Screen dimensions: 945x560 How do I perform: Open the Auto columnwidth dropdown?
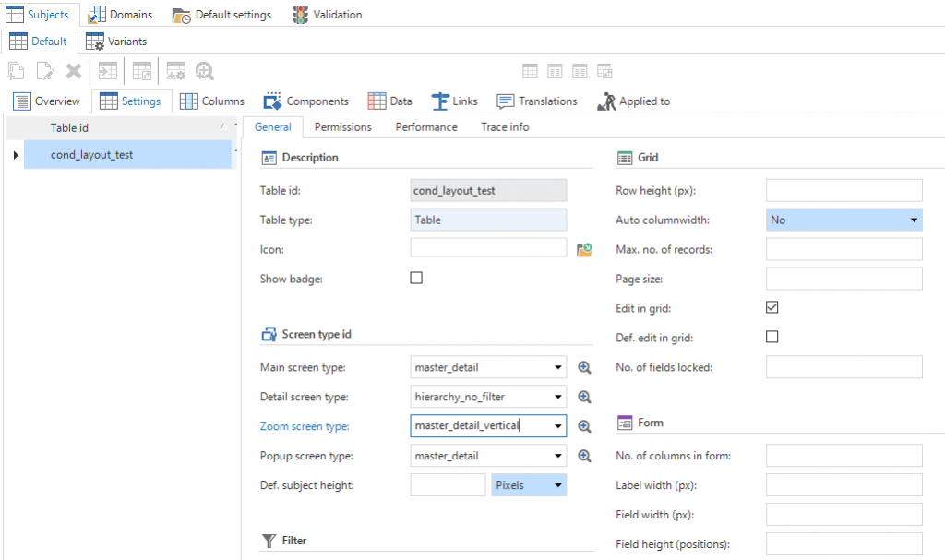click(x=843, y=220)
